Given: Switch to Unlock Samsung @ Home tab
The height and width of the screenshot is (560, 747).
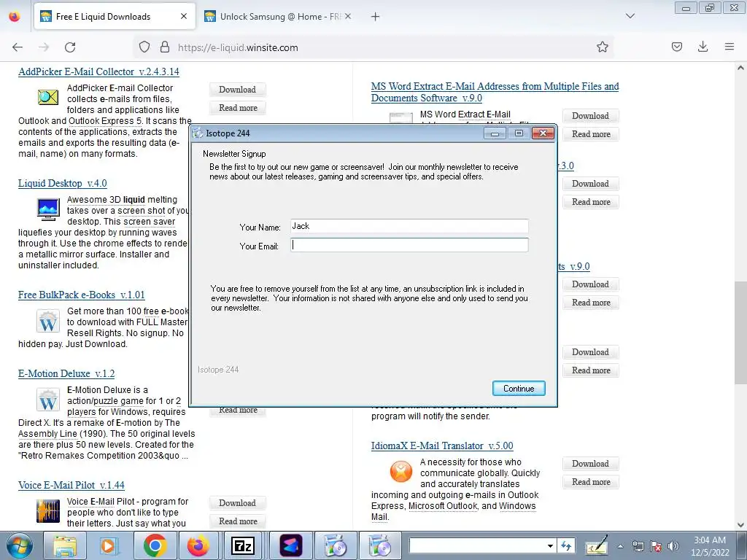Looking at the screenshot, I should click(x=278, y=17).
